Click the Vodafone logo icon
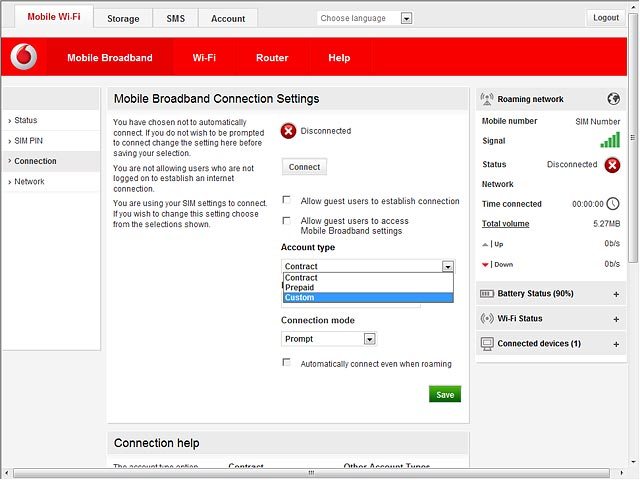 tap(24, 56)
